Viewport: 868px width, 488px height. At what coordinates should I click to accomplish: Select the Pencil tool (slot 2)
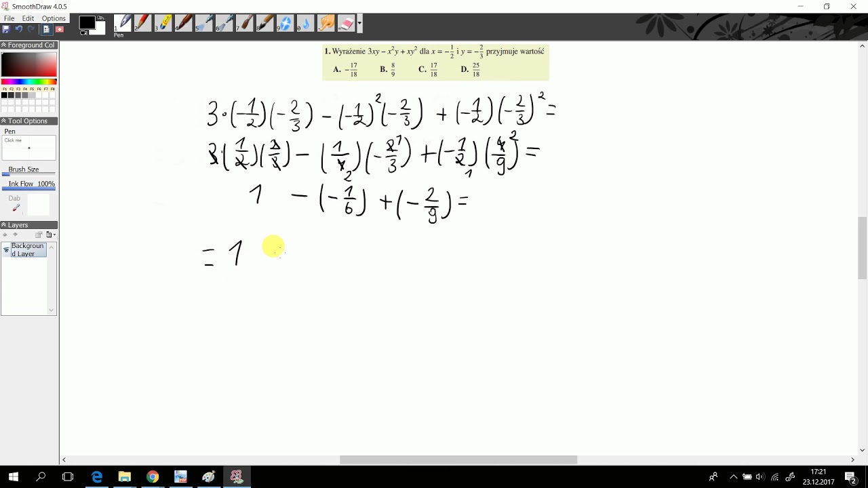pyautogui.click(x=143, y=23)
